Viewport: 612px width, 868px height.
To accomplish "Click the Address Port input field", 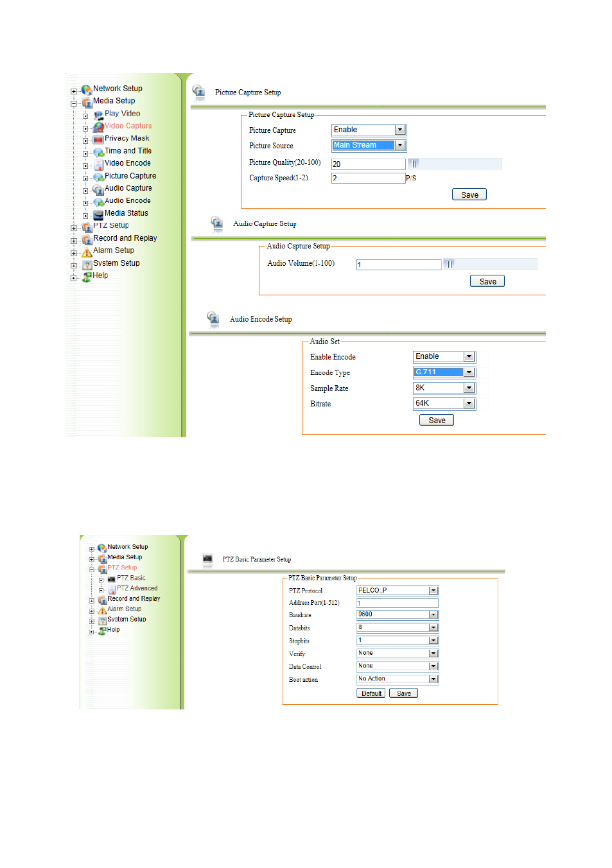I will pyautogui.click(x=398, y=603).
